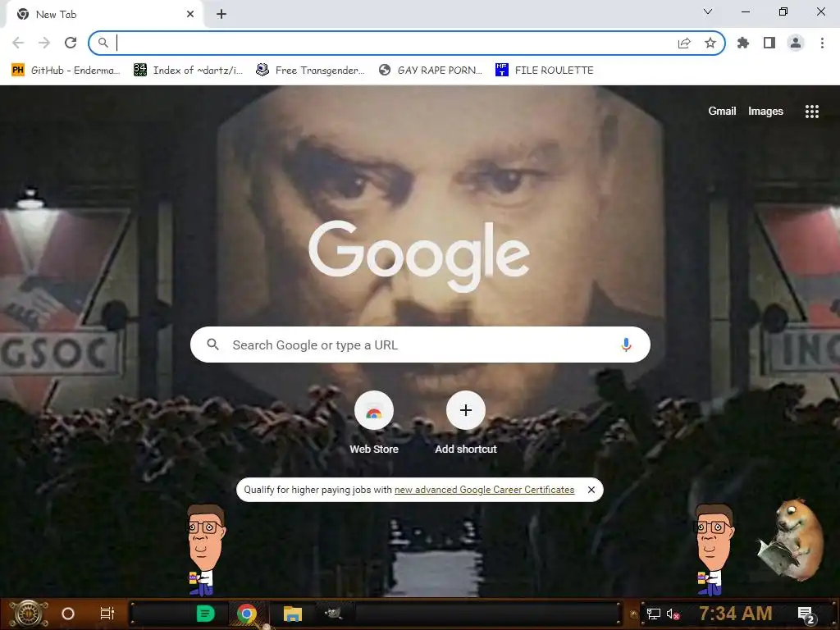Image resolution: width=840 pixels, height=630 pixels.
Task: Open the Google apps grid
Action: click(x=811, y=111)
